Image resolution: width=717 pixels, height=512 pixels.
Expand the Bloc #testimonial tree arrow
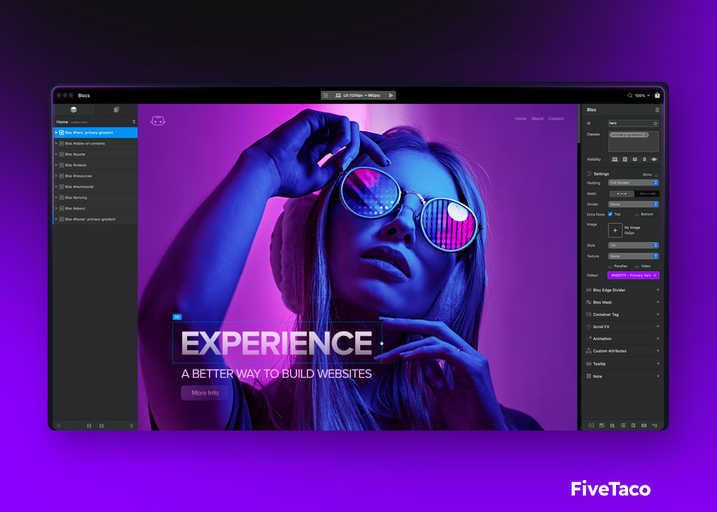(x=56, y=187)
